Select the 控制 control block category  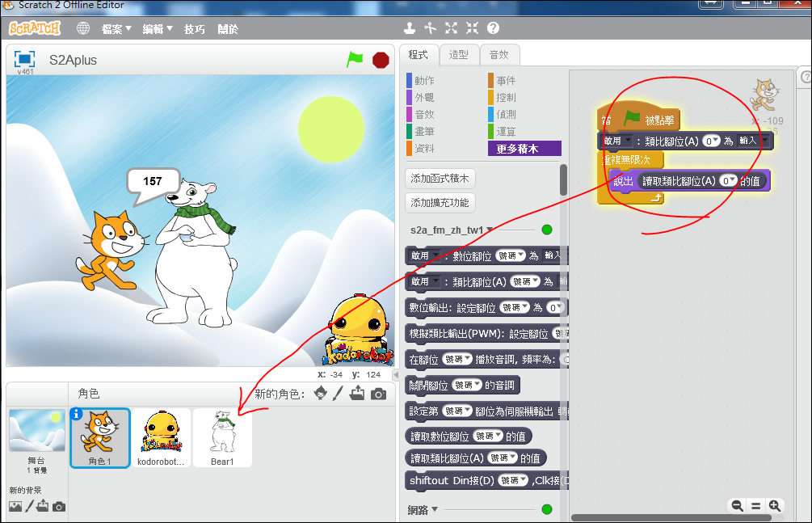(502, 98)
